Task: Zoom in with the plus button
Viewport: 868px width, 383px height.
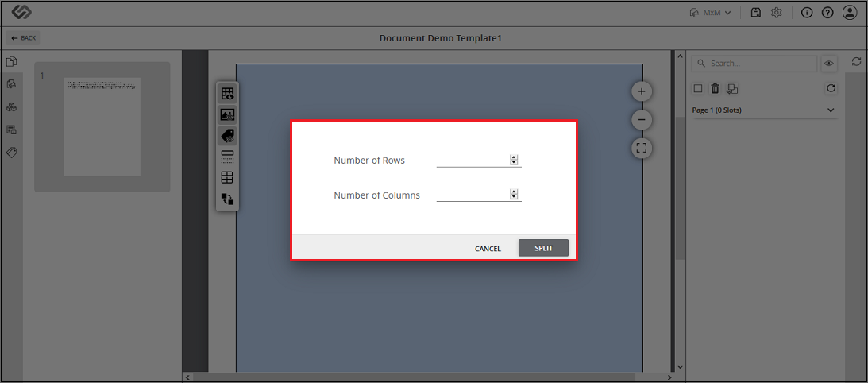Action: (642, 91)
